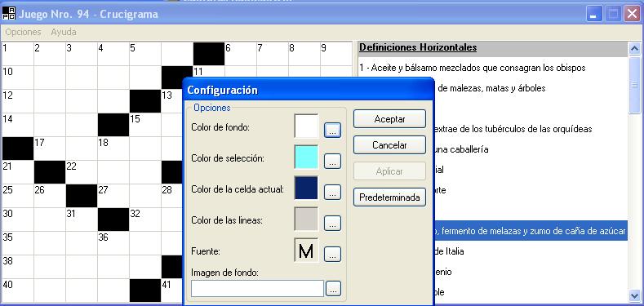The width and height of the screenshot is (644, 306).
Task: Click the Aceptar button
Action: [x=389, y=119]
